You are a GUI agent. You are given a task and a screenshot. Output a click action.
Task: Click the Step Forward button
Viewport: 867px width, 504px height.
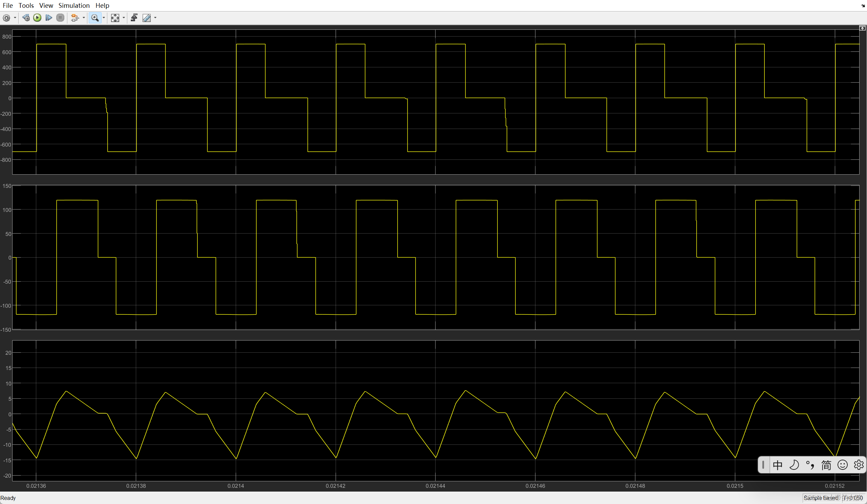point(48,18)
